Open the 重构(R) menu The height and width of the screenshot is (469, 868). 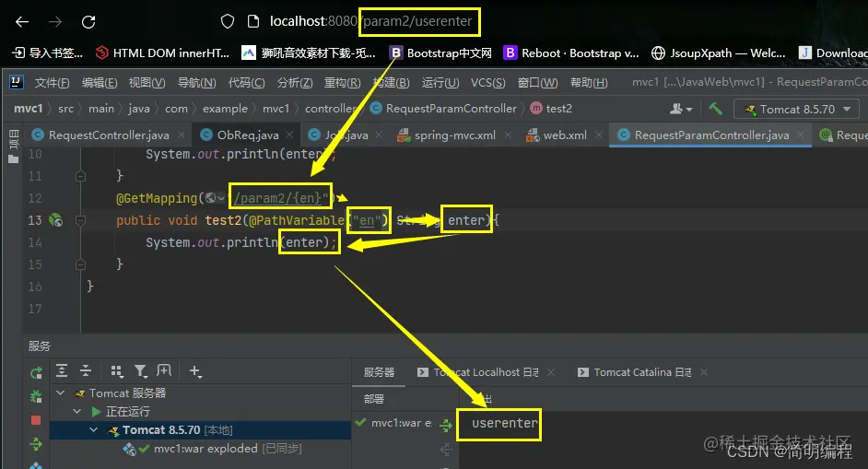tap(342, 83)
